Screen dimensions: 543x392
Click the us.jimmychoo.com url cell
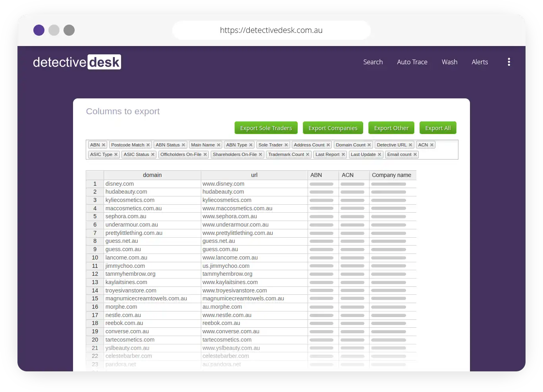click(x=254, y=266)
